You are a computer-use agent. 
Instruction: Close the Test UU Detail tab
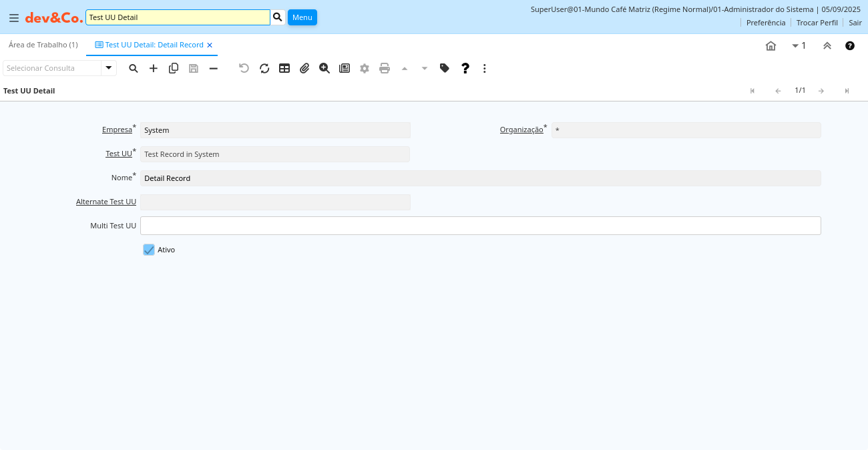pos(210,45)
